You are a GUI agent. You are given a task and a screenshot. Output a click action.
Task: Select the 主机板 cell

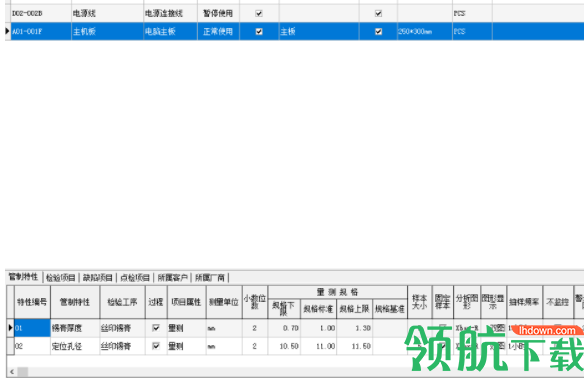coord(107,32)
